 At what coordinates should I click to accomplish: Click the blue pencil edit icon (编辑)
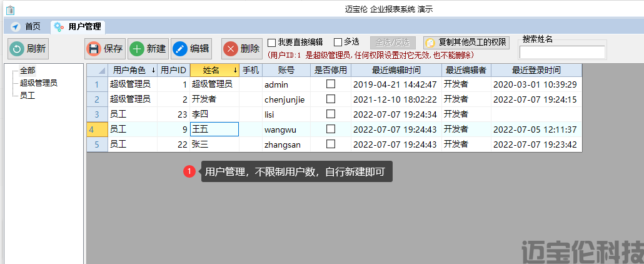[180, 49]
